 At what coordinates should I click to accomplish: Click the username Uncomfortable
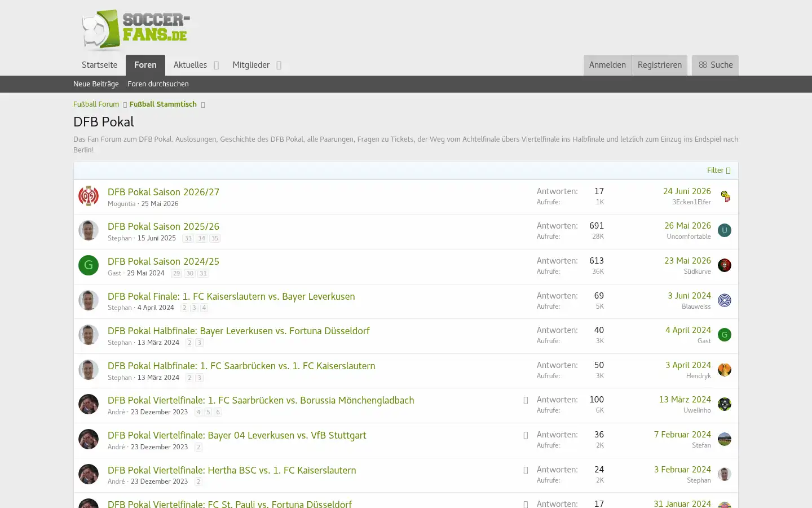click(x=689, y=237)
